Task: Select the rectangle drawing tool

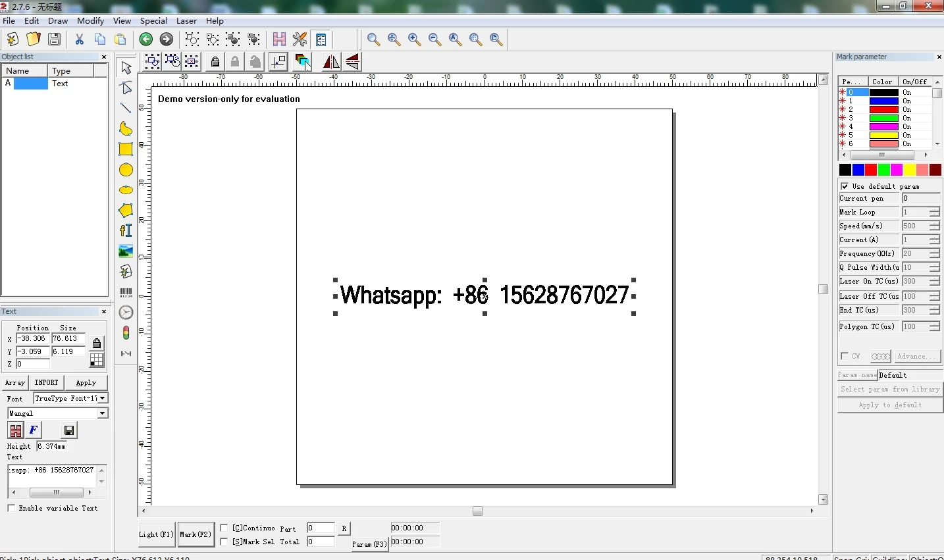Action: (x=126, y=149)
